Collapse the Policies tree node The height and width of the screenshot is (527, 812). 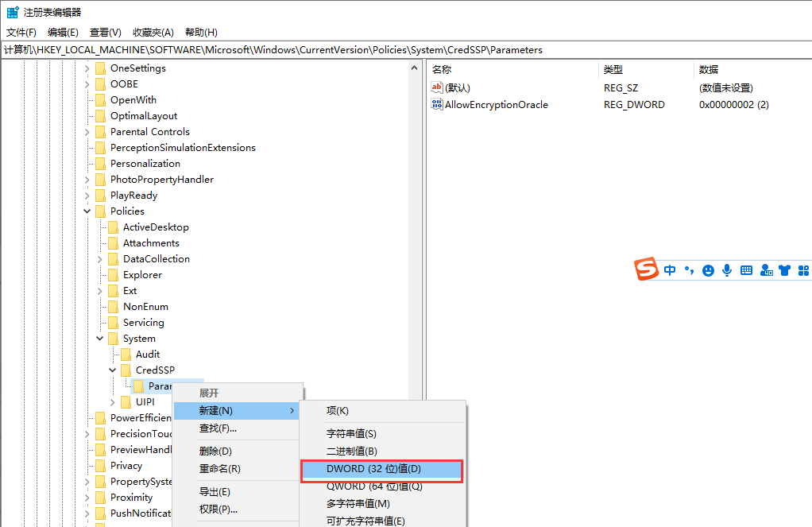87,211
